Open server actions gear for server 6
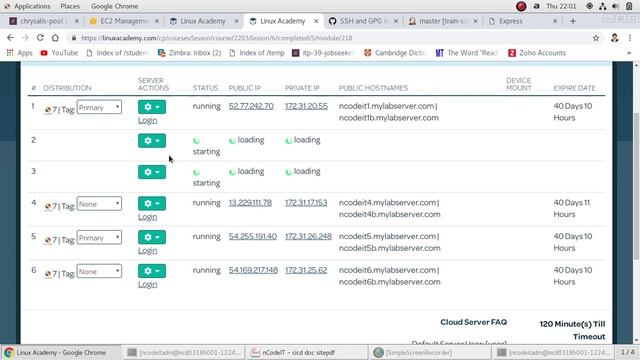This screenshot has height=360, width=640. (151, 271)
